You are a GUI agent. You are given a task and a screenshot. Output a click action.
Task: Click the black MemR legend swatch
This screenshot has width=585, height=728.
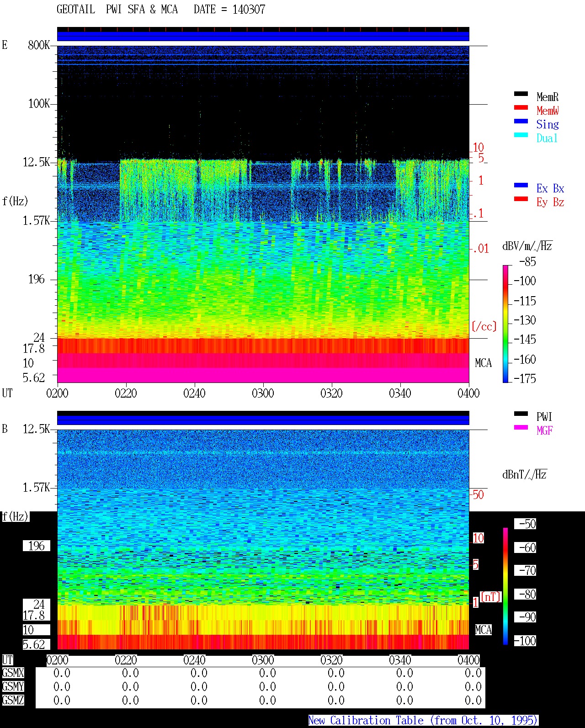(521, 94)
